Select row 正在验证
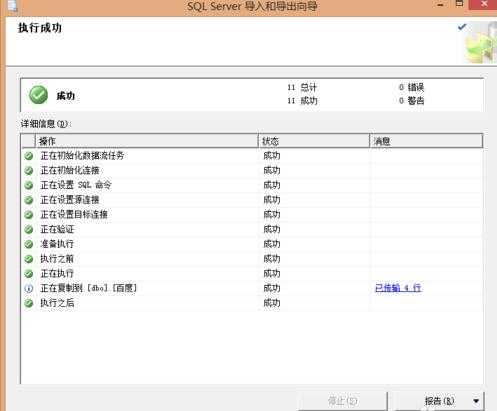This screenshot has height=411, width=497. pyautogui.click(x=252, y=229)
